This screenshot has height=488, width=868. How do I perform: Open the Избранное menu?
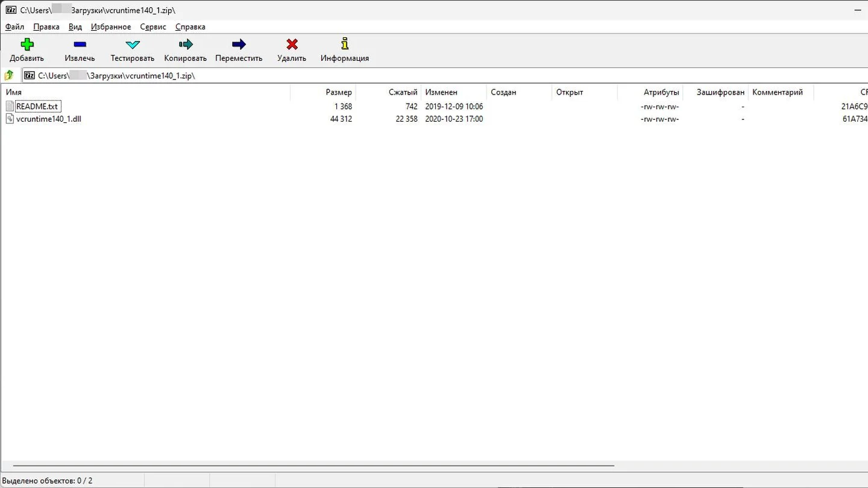[111, 27]
